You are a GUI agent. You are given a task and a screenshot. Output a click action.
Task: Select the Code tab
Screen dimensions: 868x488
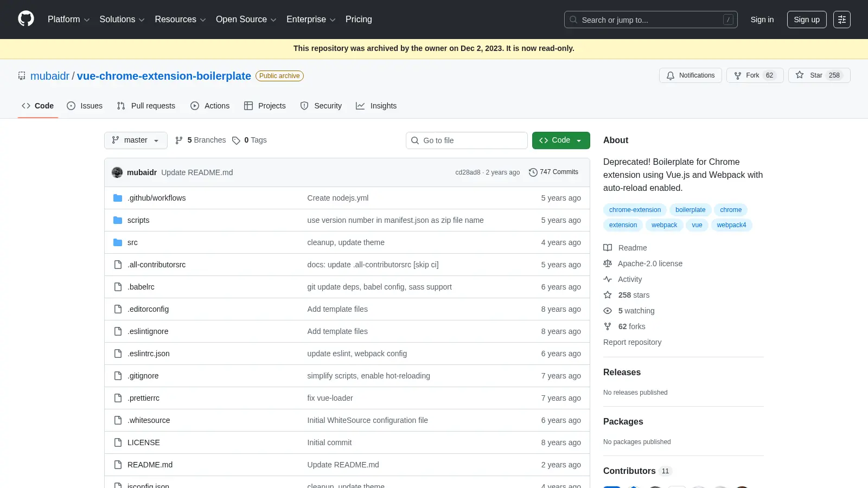coord(38,106)
